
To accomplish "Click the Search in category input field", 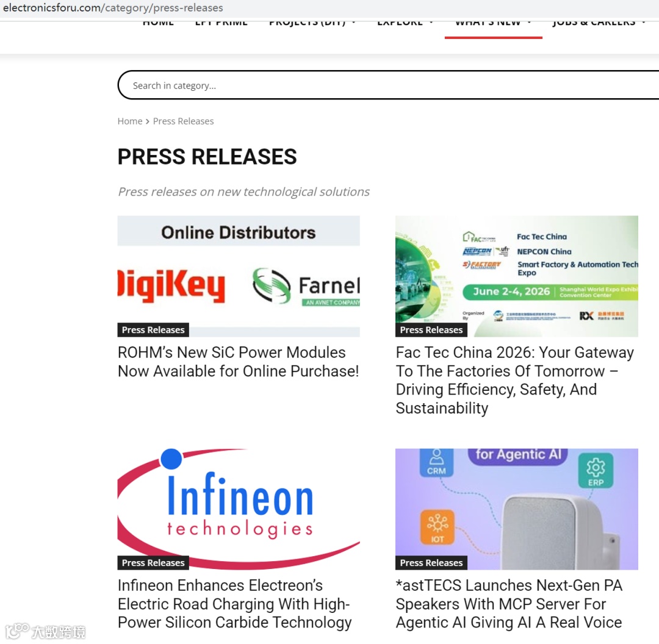I will click(388, 85).
